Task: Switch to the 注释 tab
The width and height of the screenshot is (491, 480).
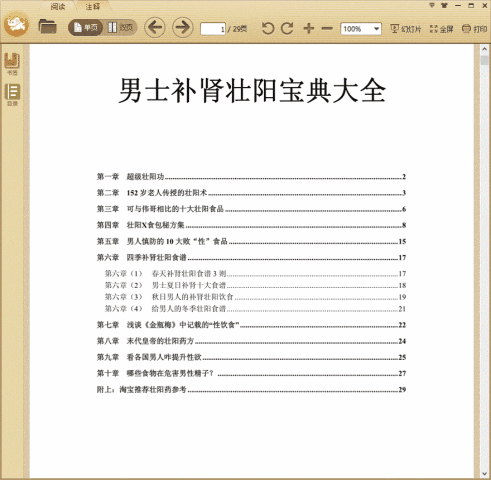Action: [x=92, y=6]
